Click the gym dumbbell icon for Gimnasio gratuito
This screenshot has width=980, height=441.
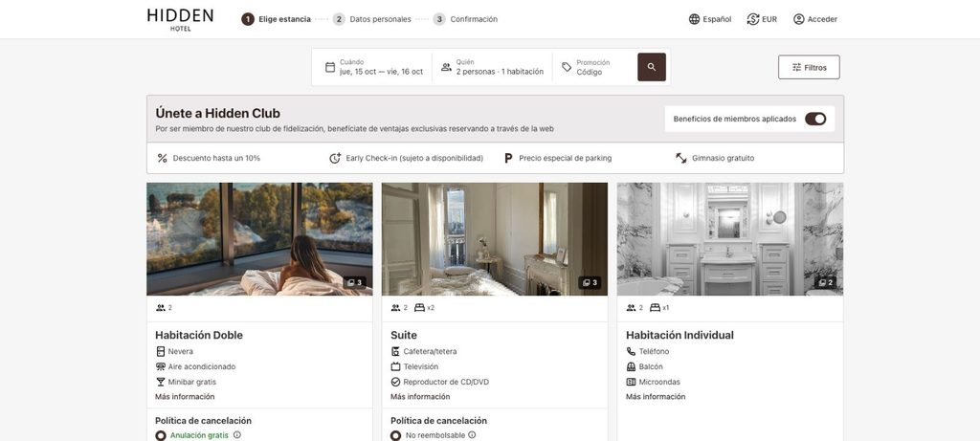point(681,158)
